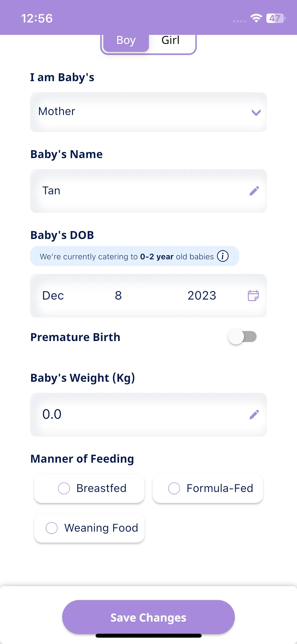Tap the pencil icon in Baby's Weight field
Viewport: 297px width, 644px height.
(x=254, y=415)
